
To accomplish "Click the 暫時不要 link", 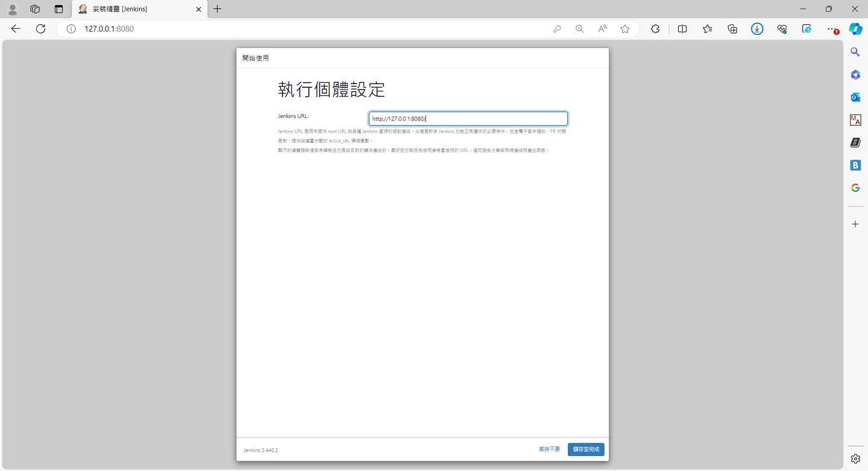I will point(550,449).
